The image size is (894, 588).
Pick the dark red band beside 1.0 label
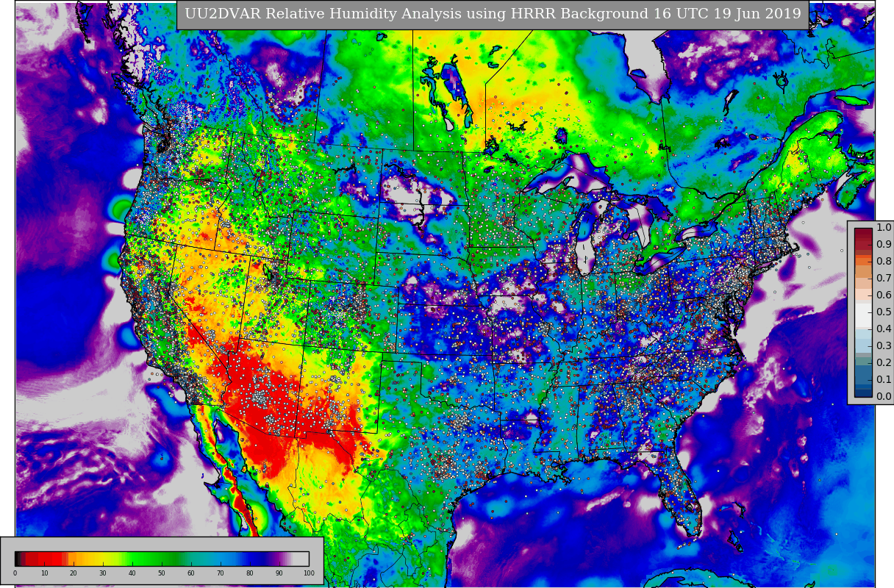pos(863,232)
